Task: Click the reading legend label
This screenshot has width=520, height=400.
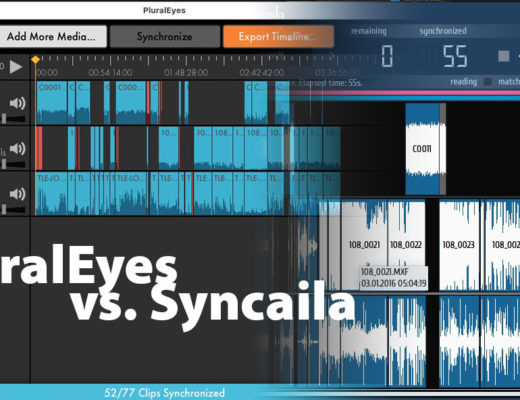Action: point(463,82)
